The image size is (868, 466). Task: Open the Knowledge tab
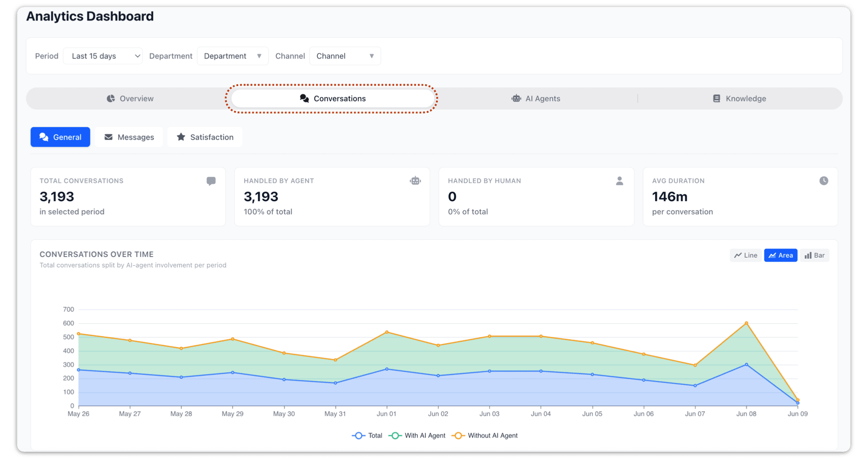tap(739, 98)
